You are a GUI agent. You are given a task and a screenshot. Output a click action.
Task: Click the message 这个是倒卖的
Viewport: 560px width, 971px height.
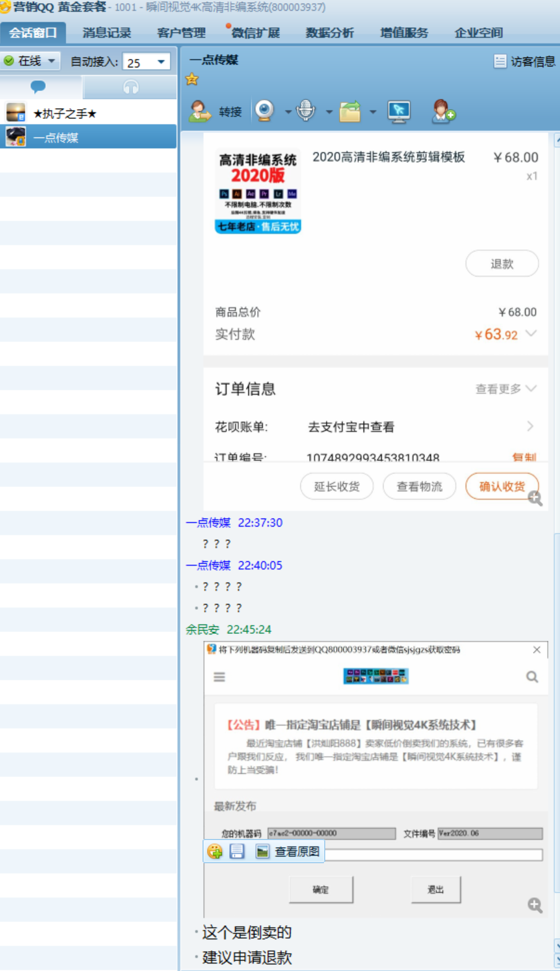[247, 933]
